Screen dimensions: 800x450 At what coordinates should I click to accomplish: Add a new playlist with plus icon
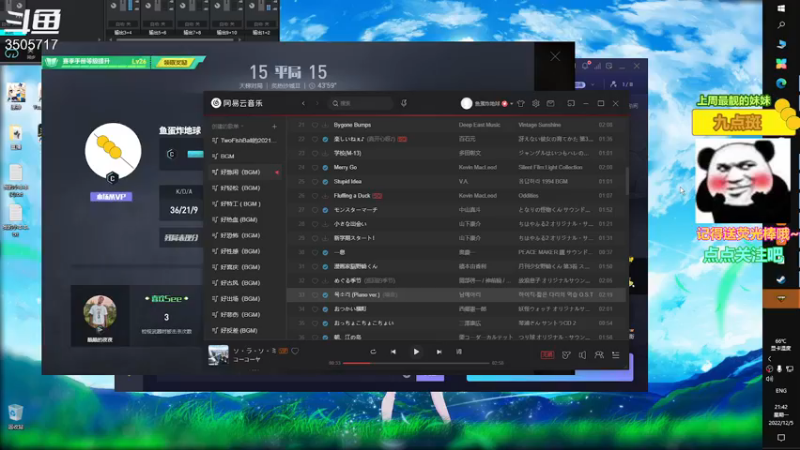pos(274,127)
